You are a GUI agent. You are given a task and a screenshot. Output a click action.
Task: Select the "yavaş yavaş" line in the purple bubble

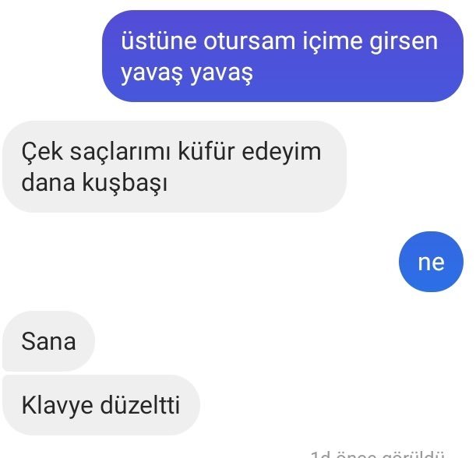pos(187,73)
